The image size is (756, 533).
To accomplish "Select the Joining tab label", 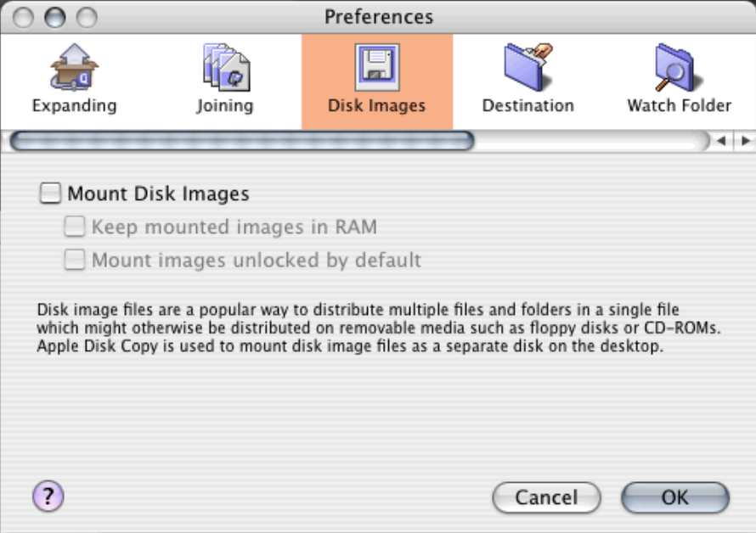I will tap(225, 106).
